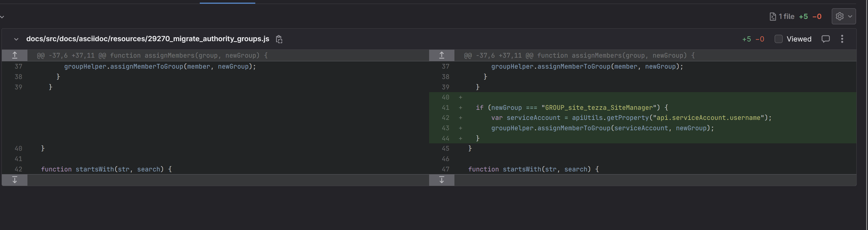Click the +5 additions count beside Viewed

[746, 39]
